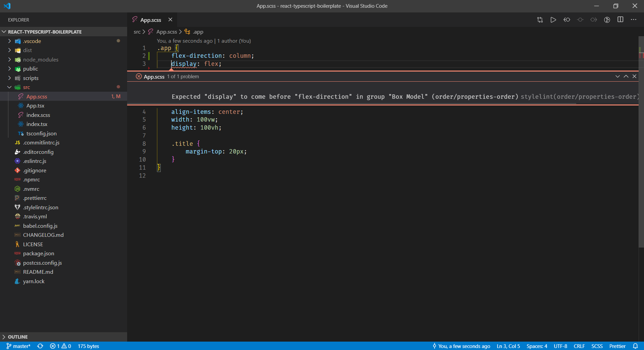Go to previous problem in peek view
This screenshot has height=350, width=644.
[x=626, y=77]
